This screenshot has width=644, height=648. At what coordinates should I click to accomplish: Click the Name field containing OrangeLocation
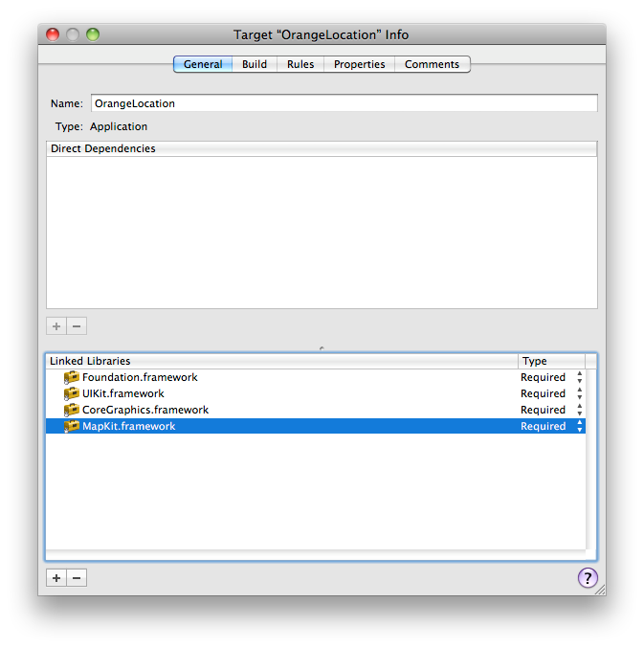pyautogui.click(x=344, y=103)
